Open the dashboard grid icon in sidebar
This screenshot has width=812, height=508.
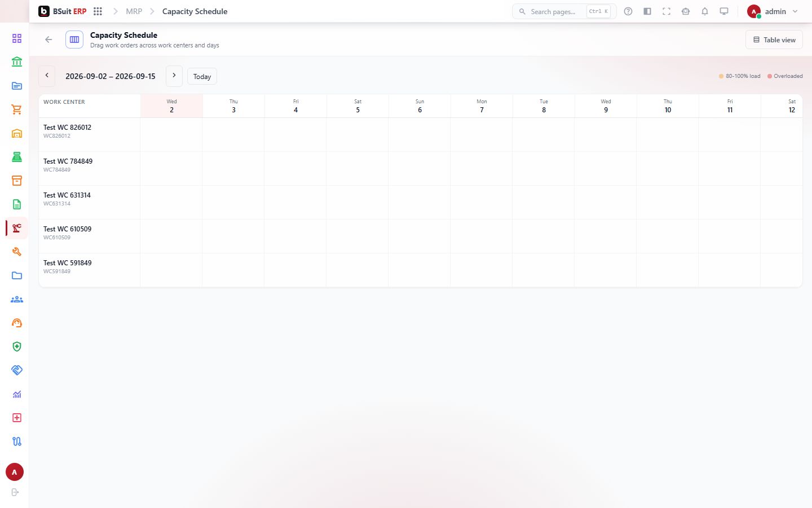tap(17, 38)
